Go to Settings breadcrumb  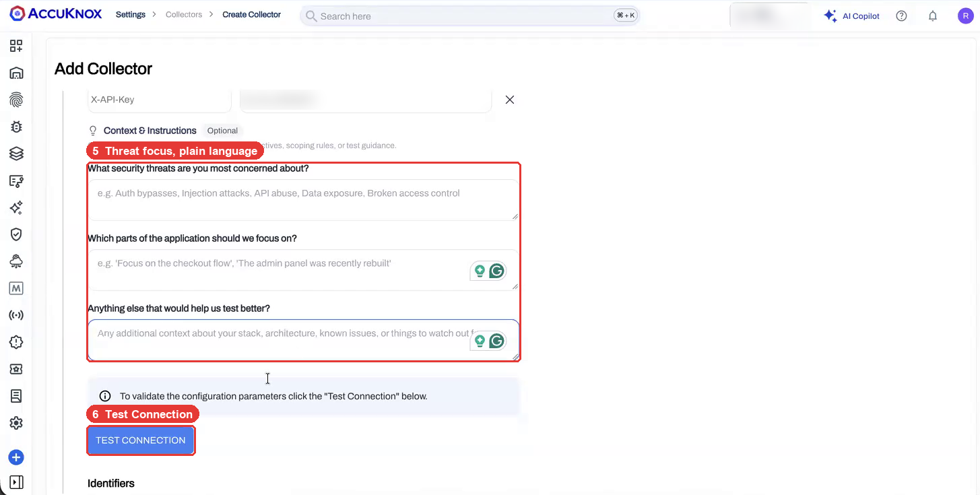coord(131,14)
